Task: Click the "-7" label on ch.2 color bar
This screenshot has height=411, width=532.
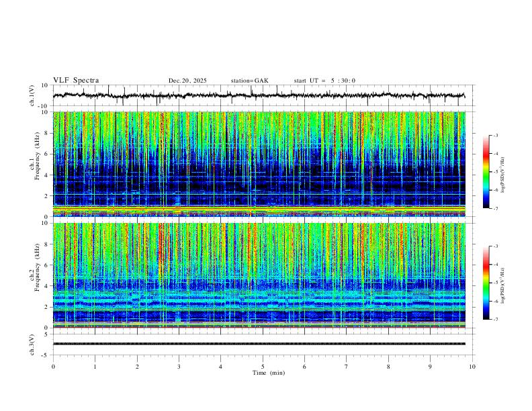Action: [x=496, y=319]
